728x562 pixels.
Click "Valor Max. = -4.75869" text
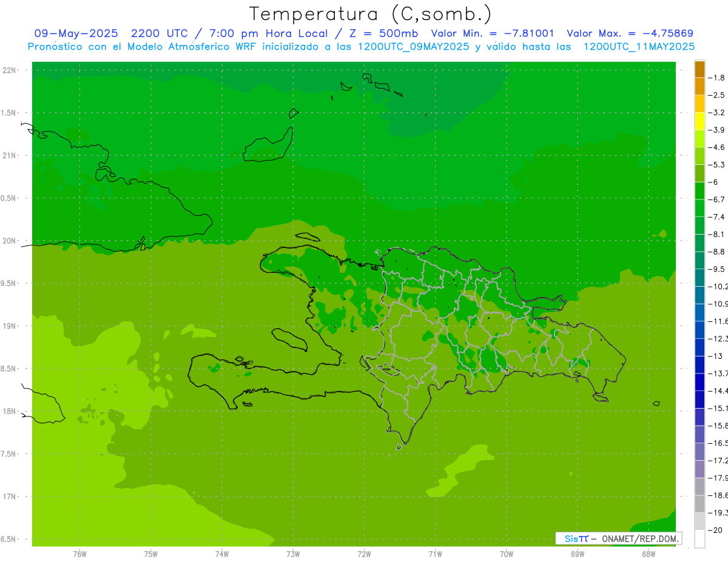pos(630,33)
